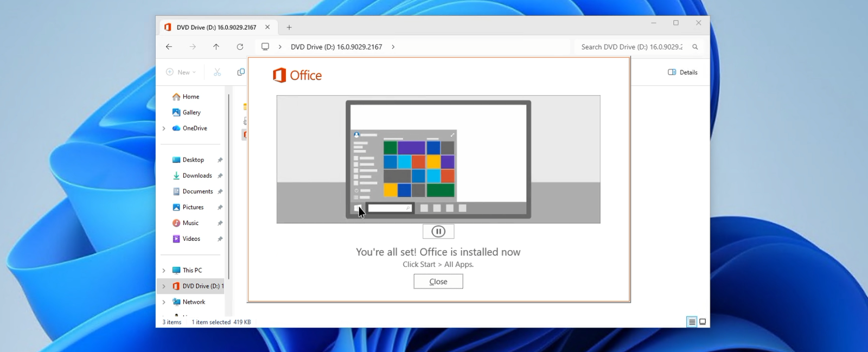Unpin Music using its pin icon
Viewport: 868px width, 352px height.
coord(220,223)
